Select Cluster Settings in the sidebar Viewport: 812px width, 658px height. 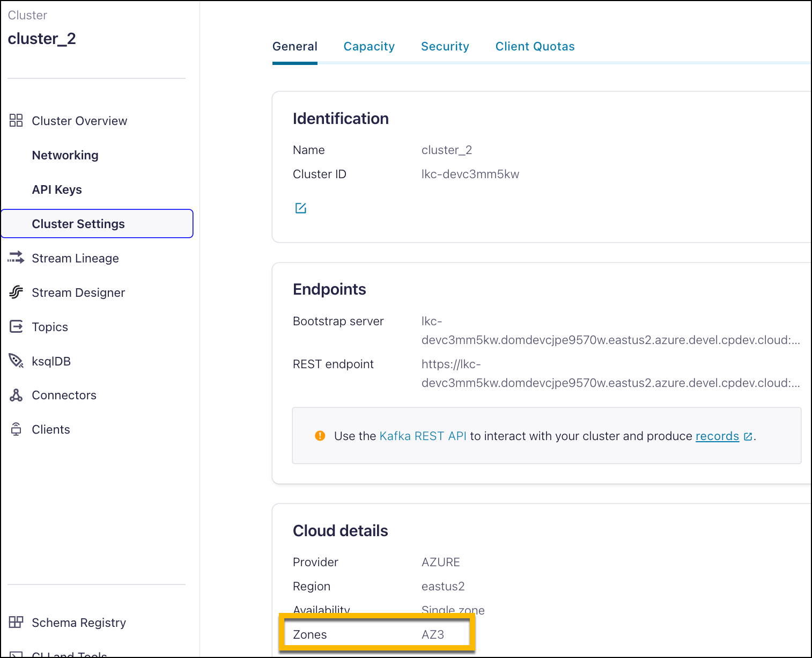coord(78,224)
